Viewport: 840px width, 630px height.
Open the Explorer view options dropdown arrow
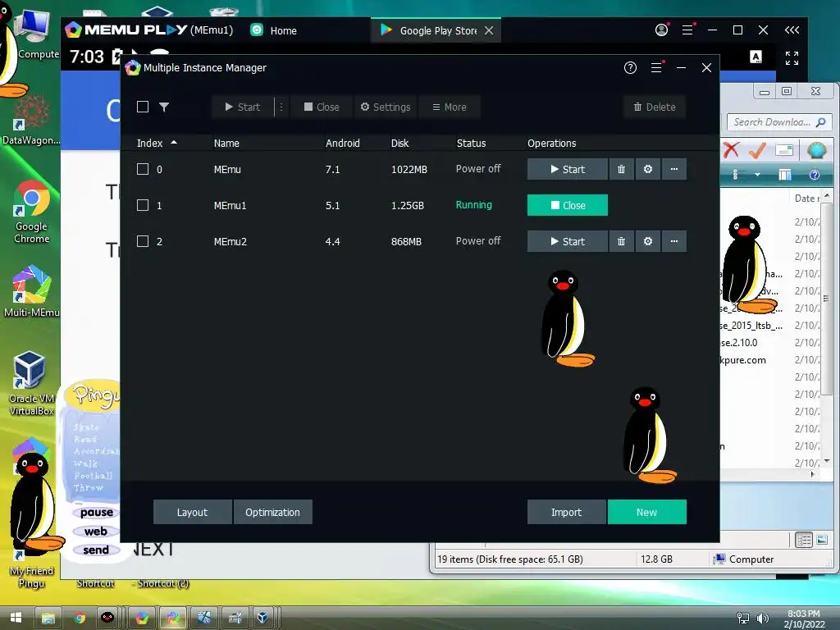pos(757,175)
